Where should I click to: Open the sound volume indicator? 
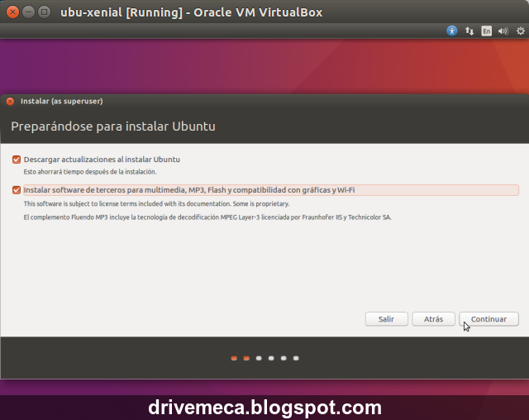503,31
